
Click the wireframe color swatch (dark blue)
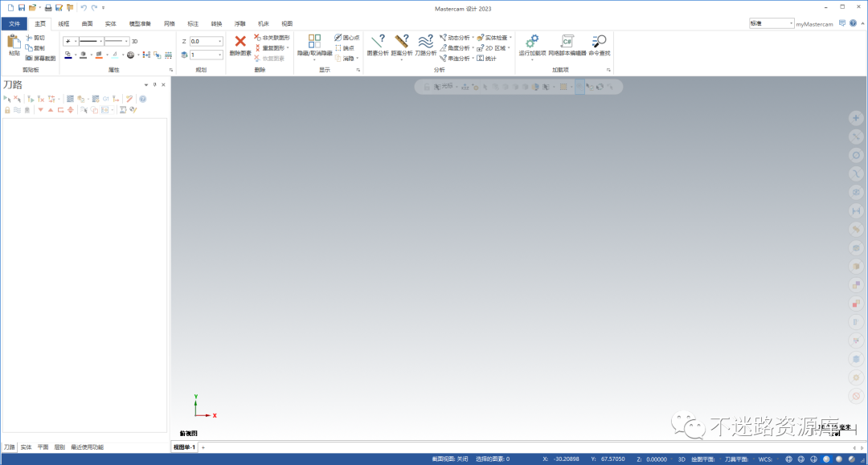click(x=68, y=55)
